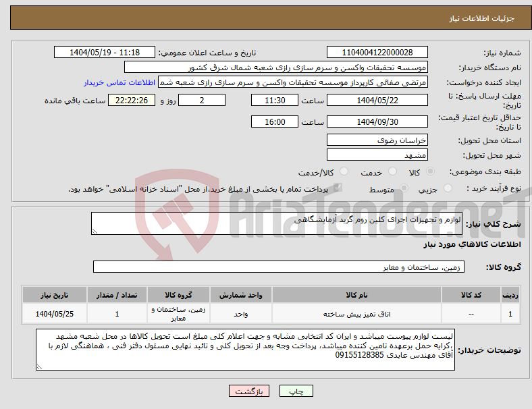Image resolution: width=532 pixels, height=409 pixels.
Task: Click the need date cell 1404/05/25
Action: tap(54, 314)
